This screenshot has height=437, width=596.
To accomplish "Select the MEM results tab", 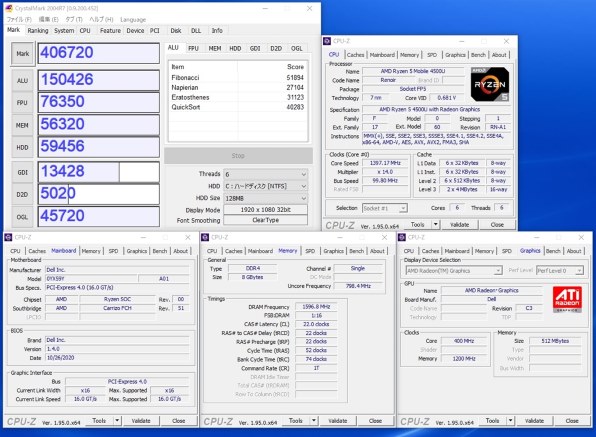I will click(x=215, y=49).
